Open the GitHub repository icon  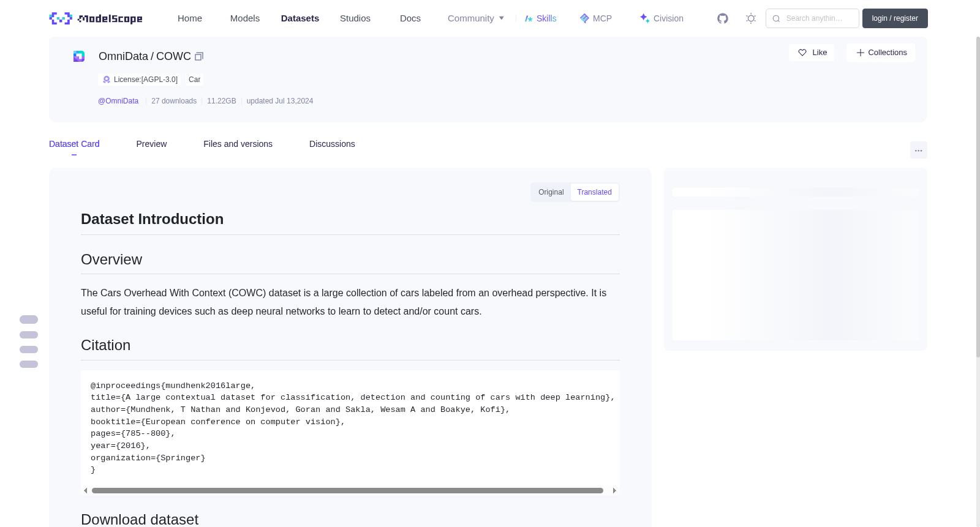coord(723,18)
